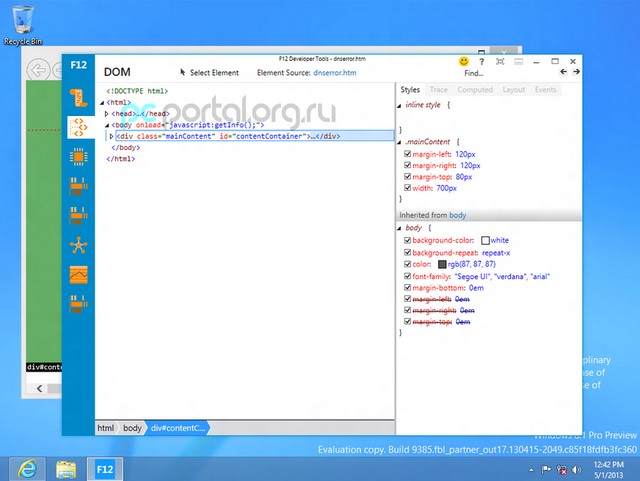
Task: Switch to the Layout tab
Action: point(513,89)
